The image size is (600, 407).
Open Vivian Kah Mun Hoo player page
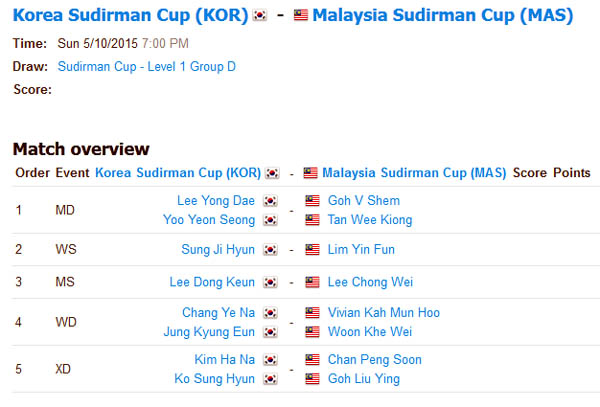pyautogui.click(x=384, y=313)
